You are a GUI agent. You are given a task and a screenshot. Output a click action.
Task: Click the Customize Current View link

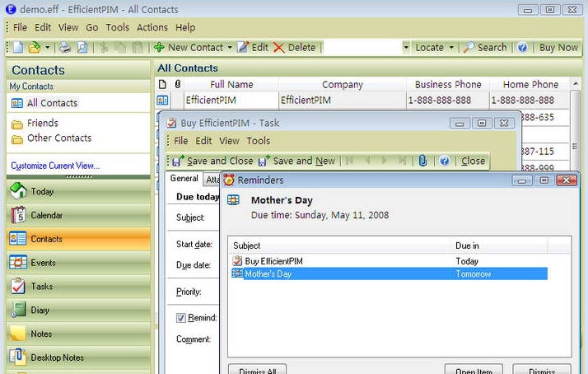[55, 166]
